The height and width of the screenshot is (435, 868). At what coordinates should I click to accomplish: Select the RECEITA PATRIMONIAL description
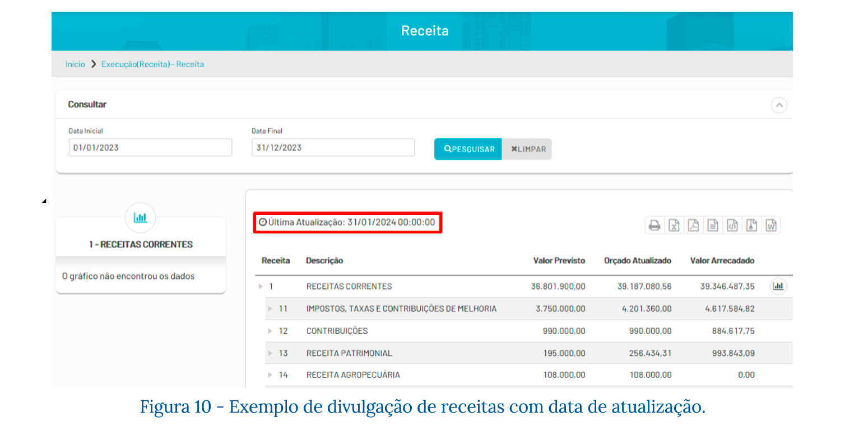[349, 353]
